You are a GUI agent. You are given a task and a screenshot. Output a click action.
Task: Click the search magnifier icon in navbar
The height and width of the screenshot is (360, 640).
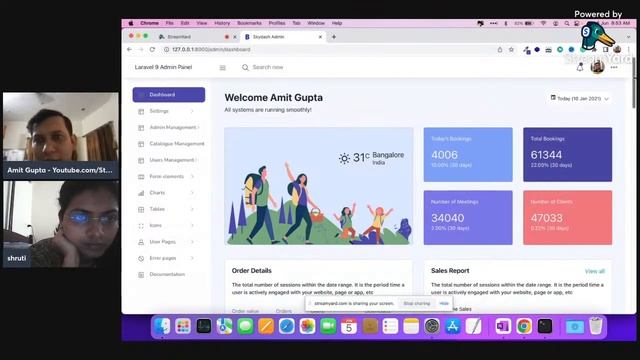pos(245,67)
